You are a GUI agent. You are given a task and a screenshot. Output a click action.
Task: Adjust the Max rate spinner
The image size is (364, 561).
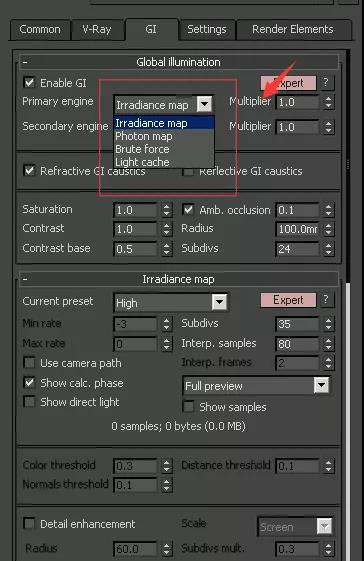pos(166,344)
